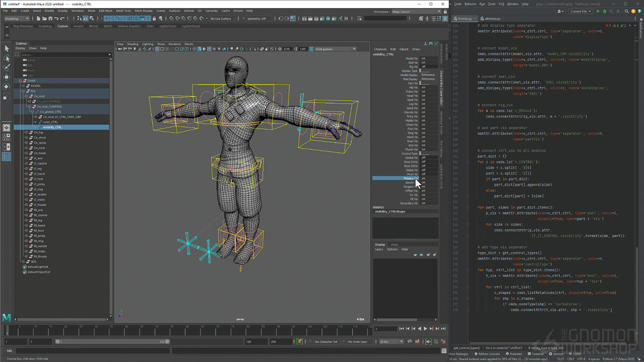Activate the Lasso Select tool
This screenshot has height=362, width=644.
point(7,58)
